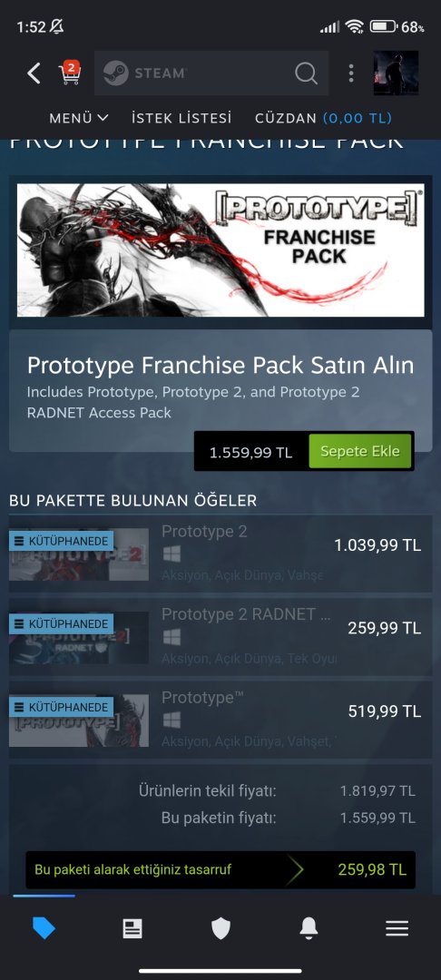
Task: Open the shopping cart with 2 items
Action: [x=69, y=73]
